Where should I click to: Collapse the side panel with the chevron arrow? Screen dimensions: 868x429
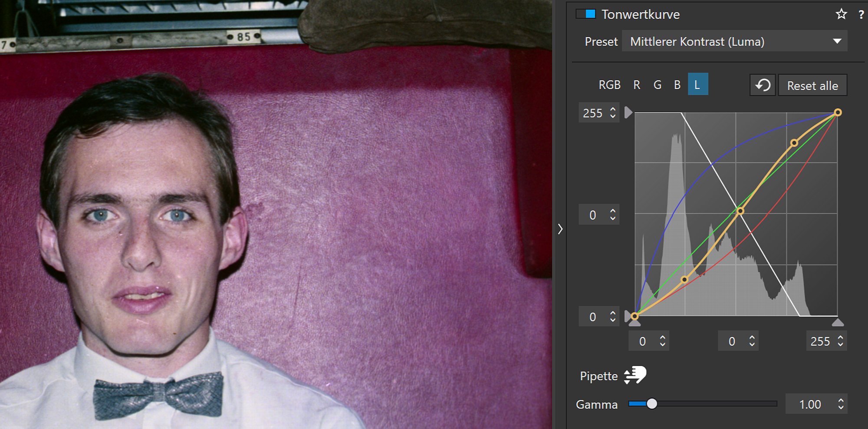pyautogui.click(x=560, y=229)
